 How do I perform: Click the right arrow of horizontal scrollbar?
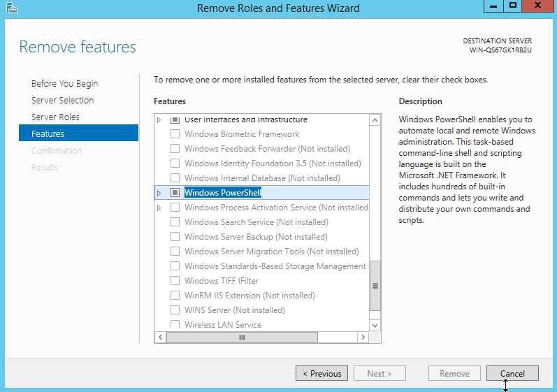362,337
